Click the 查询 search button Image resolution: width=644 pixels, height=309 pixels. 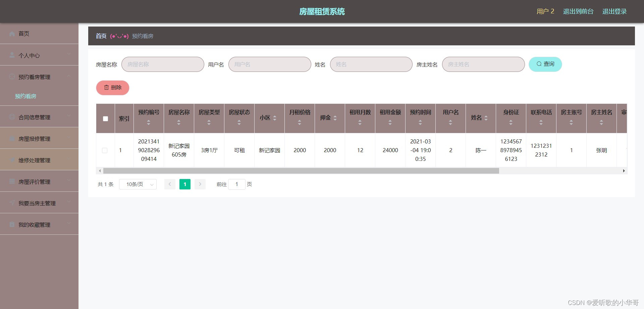click(545, 64)
